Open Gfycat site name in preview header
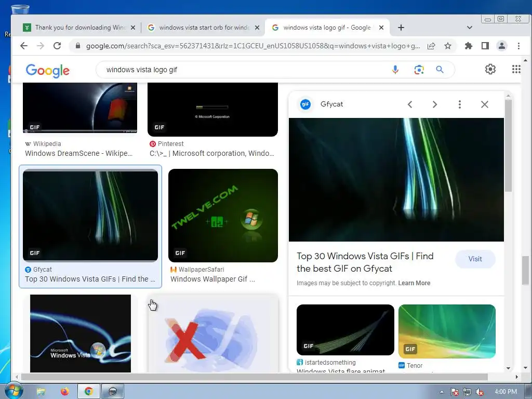Screen dimensions: 532x399 (331, 104)
